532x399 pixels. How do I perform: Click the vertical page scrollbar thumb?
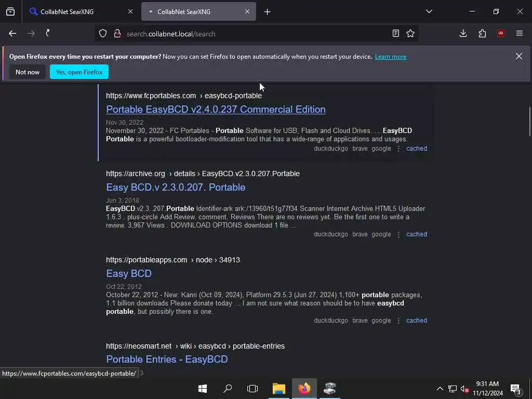(x=529, y=122)
